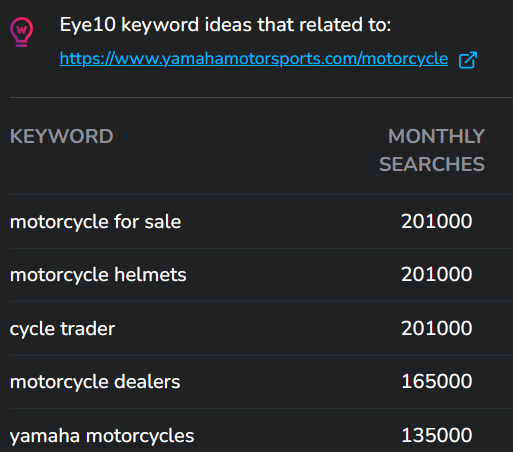Select the 'motorcycle dealers' keyword

95,382
